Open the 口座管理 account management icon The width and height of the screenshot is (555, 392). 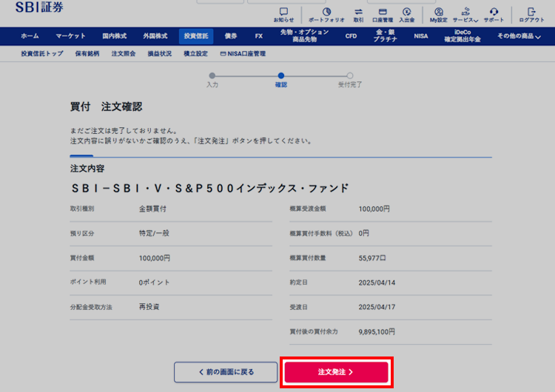[383, 16]
